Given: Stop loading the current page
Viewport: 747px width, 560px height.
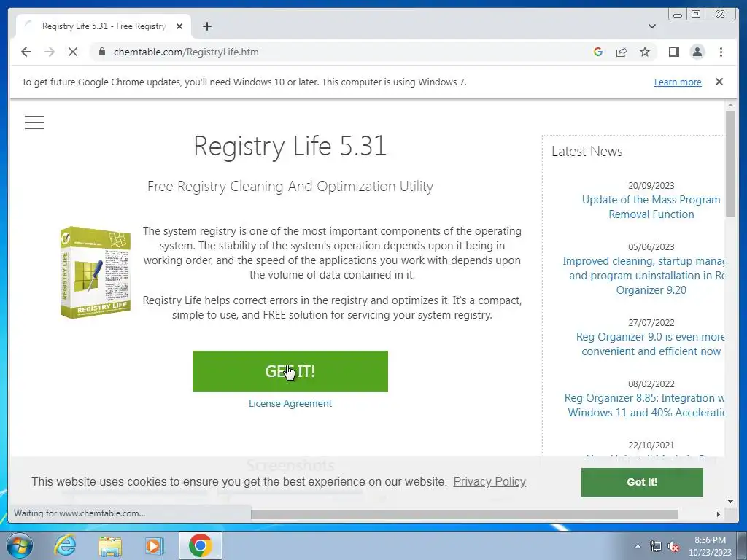Looking at the screenshot, I should [73, 52].
